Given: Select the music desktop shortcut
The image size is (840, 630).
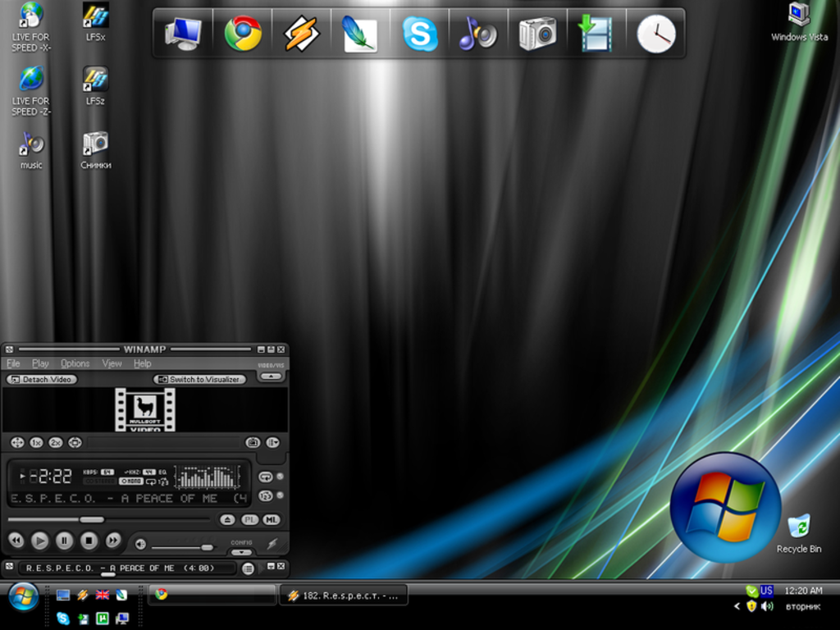Looking at the screenshot, I should click(x=31, y=150).
